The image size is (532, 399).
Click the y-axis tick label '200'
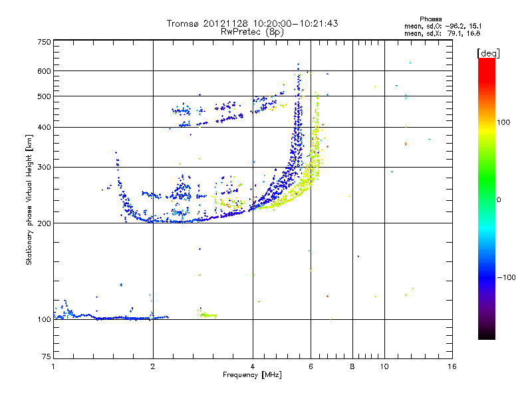tap(44, 223)
